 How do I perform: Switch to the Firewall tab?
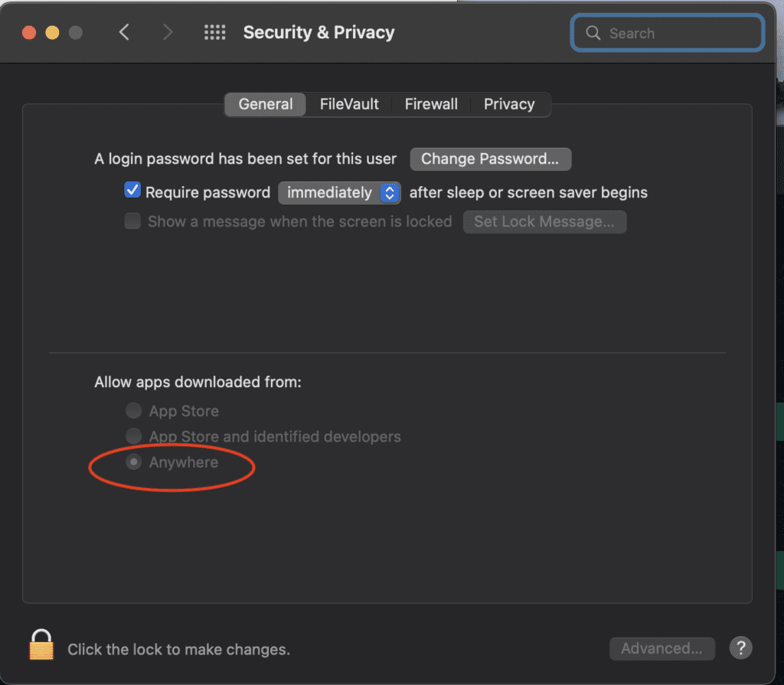431,104
